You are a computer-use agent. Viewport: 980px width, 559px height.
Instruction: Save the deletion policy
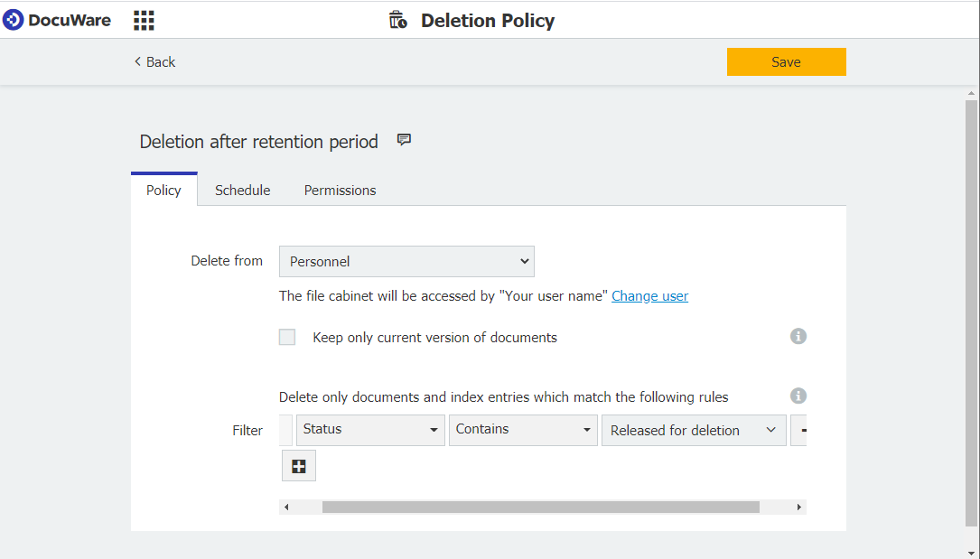click(x=785, y=61)
